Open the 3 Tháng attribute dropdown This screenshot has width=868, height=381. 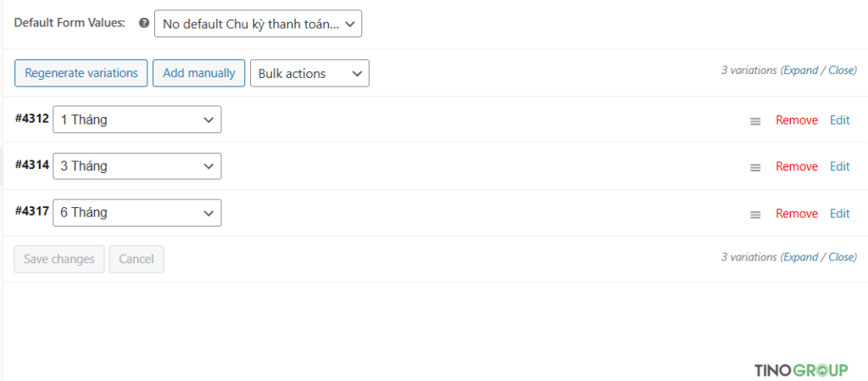tap(136, 166)
